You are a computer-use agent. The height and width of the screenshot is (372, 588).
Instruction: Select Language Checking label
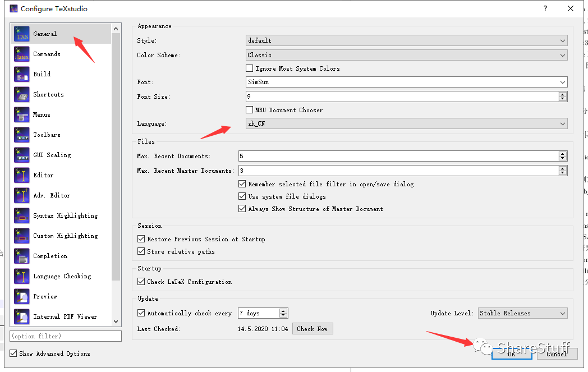pyautogui.click(x=62, y=277)
